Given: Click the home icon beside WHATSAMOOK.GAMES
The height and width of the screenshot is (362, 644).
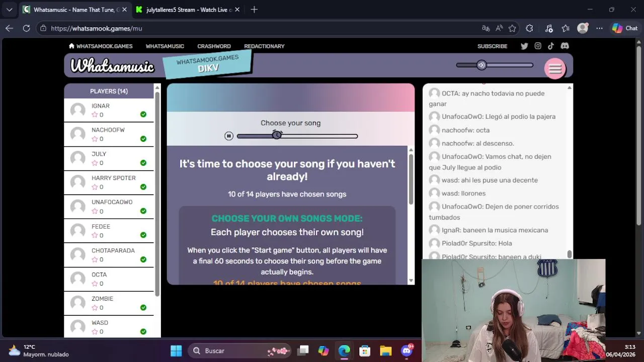Looking at the screenshot, I should coord(71,46).
